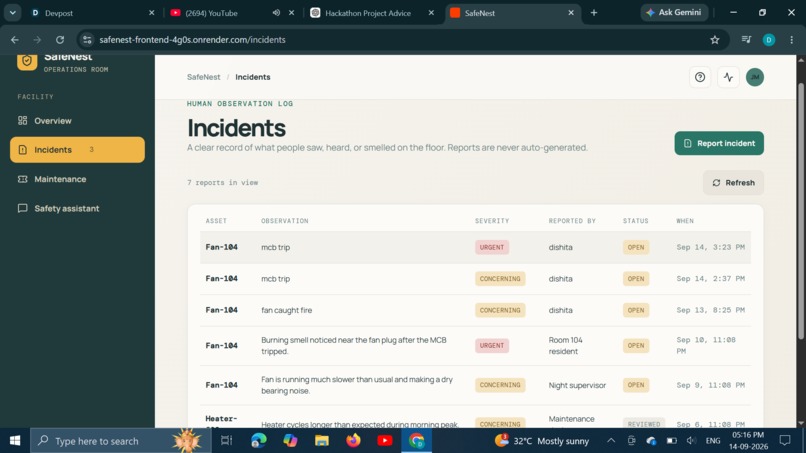
Task: Mute the YouTube tab audio icon
Action: click(276, 13)
